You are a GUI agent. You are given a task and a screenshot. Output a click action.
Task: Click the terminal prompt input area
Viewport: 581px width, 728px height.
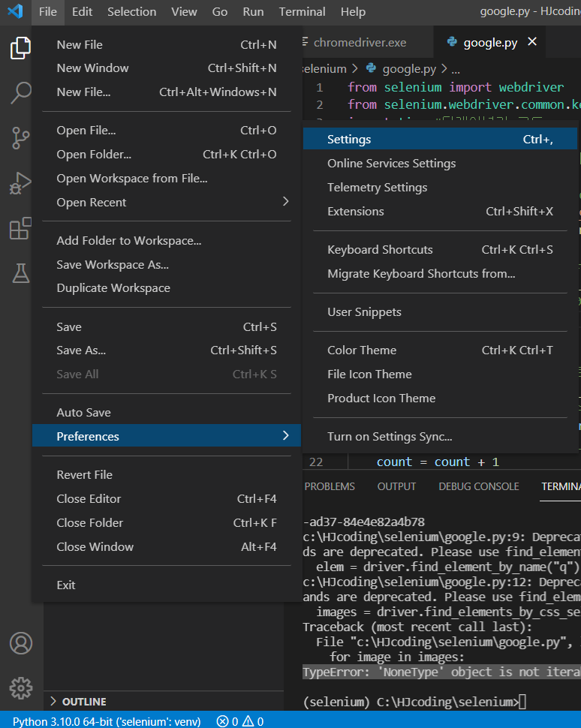522,702
